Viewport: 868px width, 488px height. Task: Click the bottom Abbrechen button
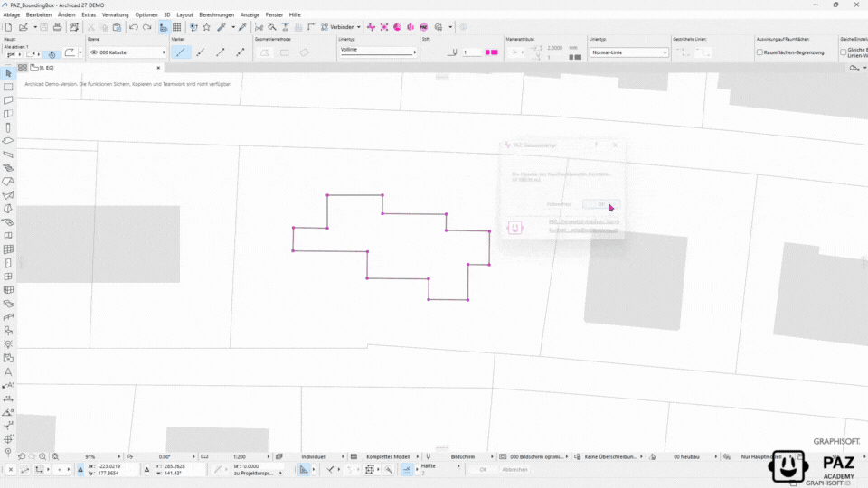click(x=514, y=470)
